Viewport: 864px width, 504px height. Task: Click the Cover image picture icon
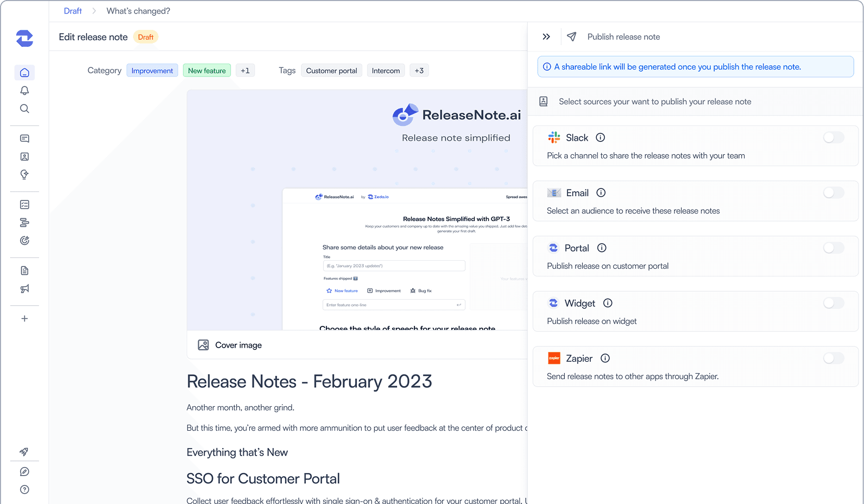pyautogui.click(x=203, y=345)
